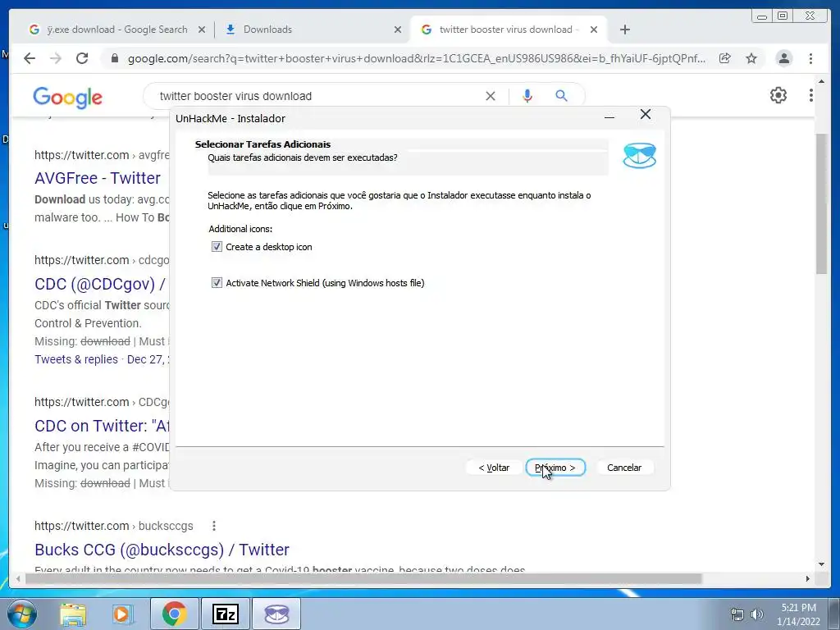This screenshot has height=630, width=840.
Task: Restore down the Chrome window
Action: [x=783, y=16]
